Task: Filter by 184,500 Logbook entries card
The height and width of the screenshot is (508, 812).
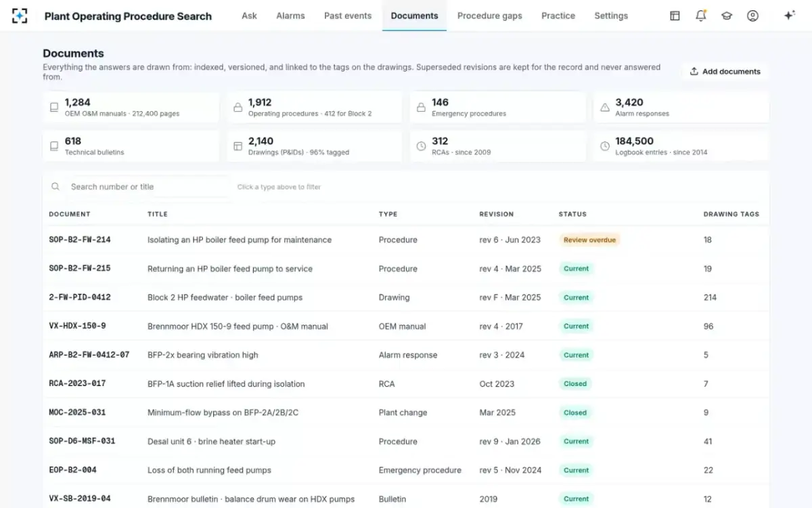Action: point(681,146)
